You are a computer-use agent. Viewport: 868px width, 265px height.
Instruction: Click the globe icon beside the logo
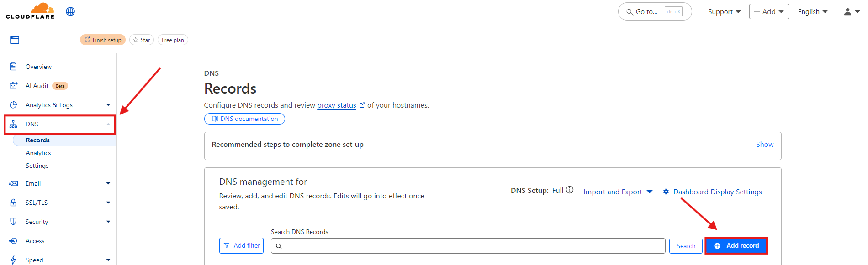pyautogui.click(x=70, y=11)
